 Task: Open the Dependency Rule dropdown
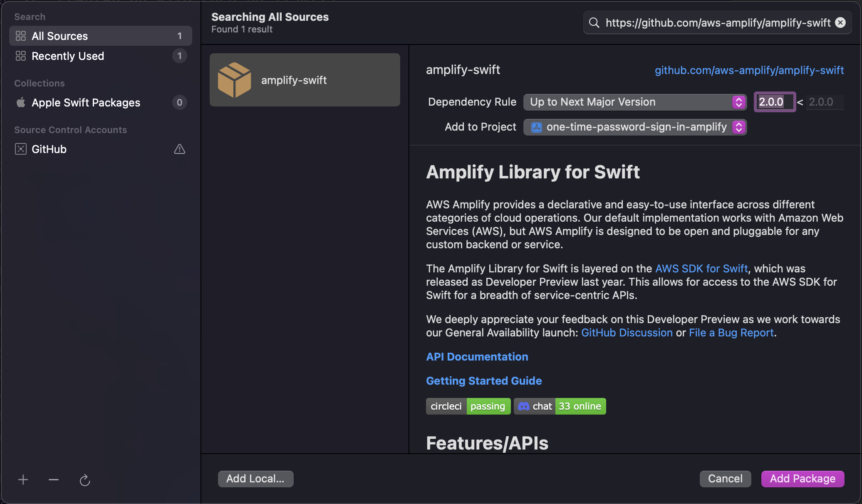point(635,102)
